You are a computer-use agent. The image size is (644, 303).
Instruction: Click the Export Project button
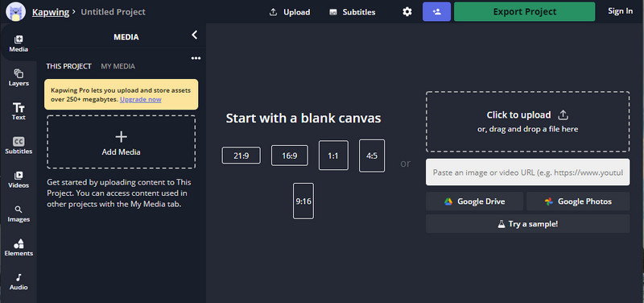pos(525,11)
